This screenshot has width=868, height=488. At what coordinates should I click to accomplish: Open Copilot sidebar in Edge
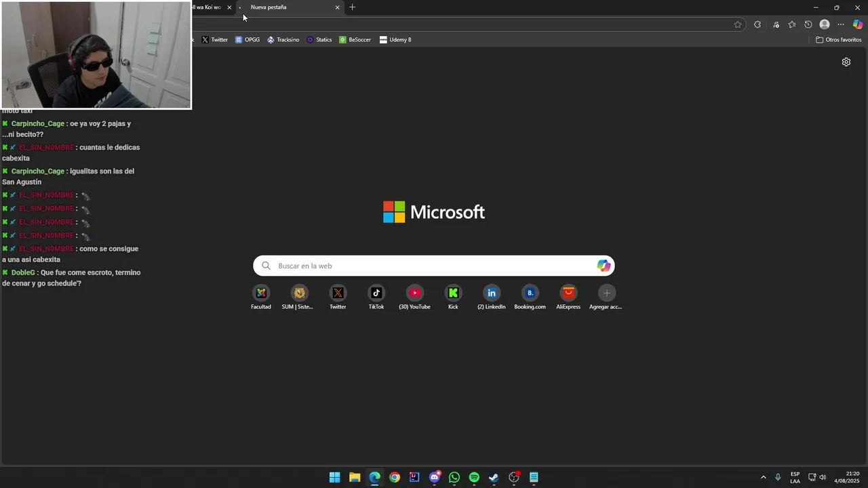pos(858,24)
